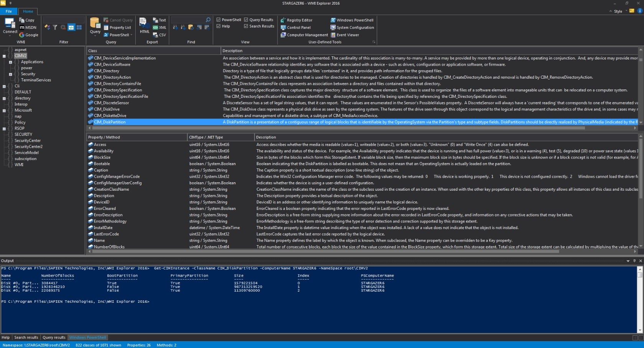This screenshot has height=348, width=644.
Task: Launch Registry Editor tool
Action: coord(296,20)
